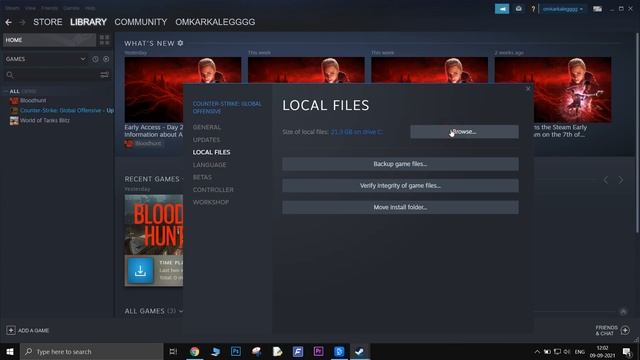Click Steam icon on taskbar
The image size is (640, 360).
[x=360, y=351]
